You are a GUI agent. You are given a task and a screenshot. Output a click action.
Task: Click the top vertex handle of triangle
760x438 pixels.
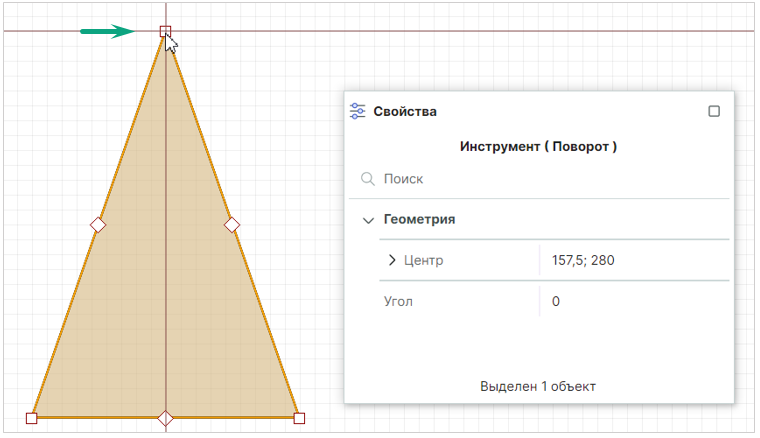pyautogui.click(x=165, y=31)
